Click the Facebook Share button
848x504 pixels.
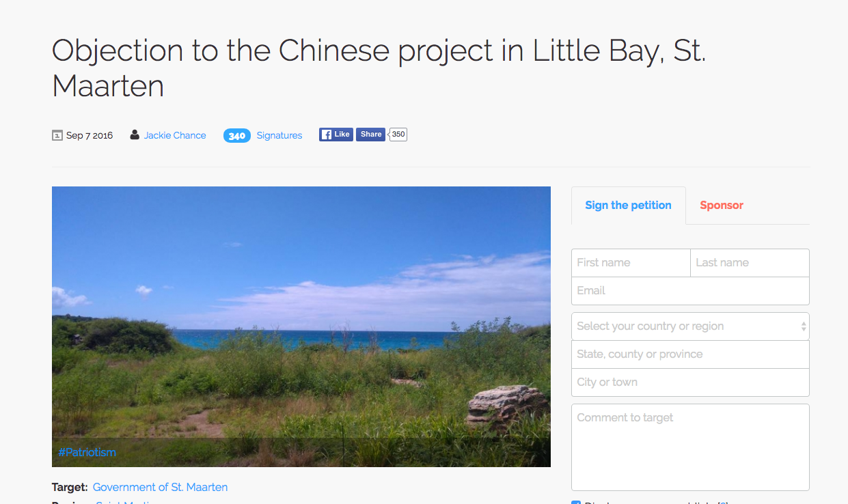tap(370, 135)
